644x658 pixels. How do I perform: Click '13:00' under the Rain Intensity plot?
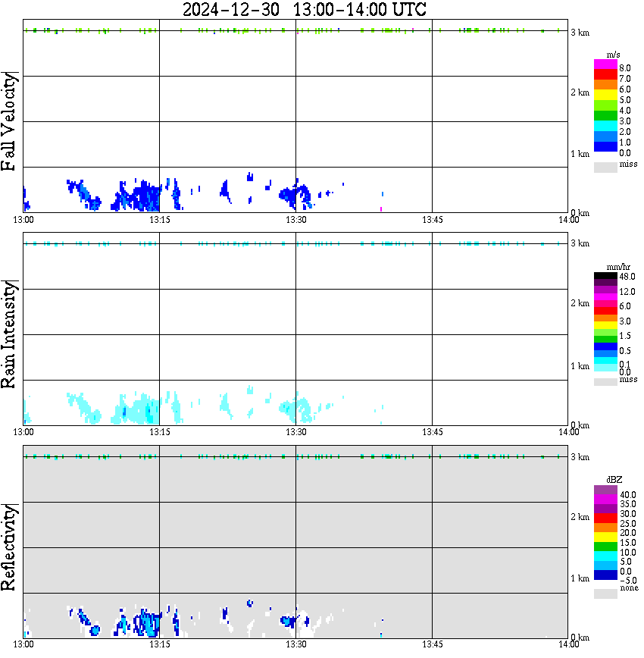23,432
